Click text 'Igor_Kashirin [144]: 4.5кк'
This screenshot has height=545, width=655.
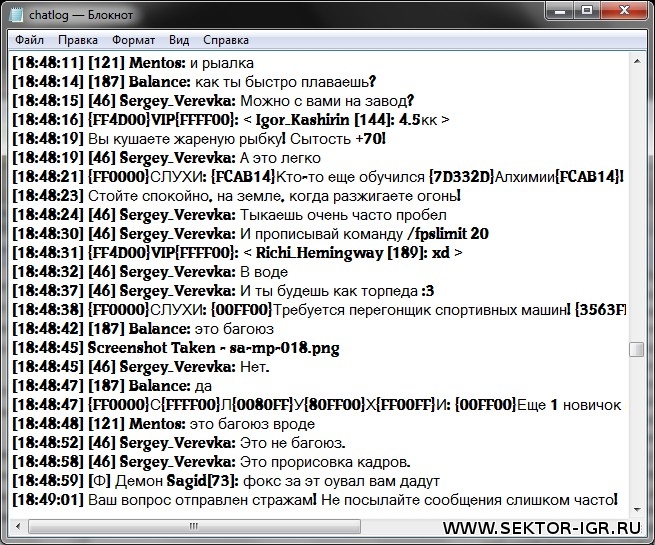pyautogui.click(x=346, y=120)
